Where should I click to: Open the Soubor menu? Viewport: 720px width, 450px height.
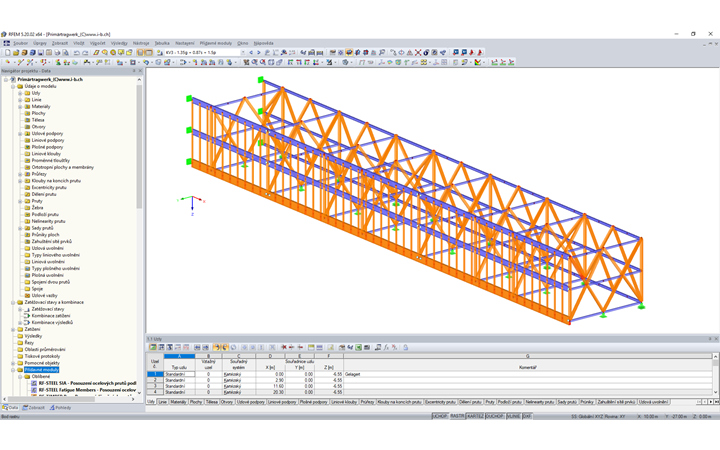pos(20,43)
